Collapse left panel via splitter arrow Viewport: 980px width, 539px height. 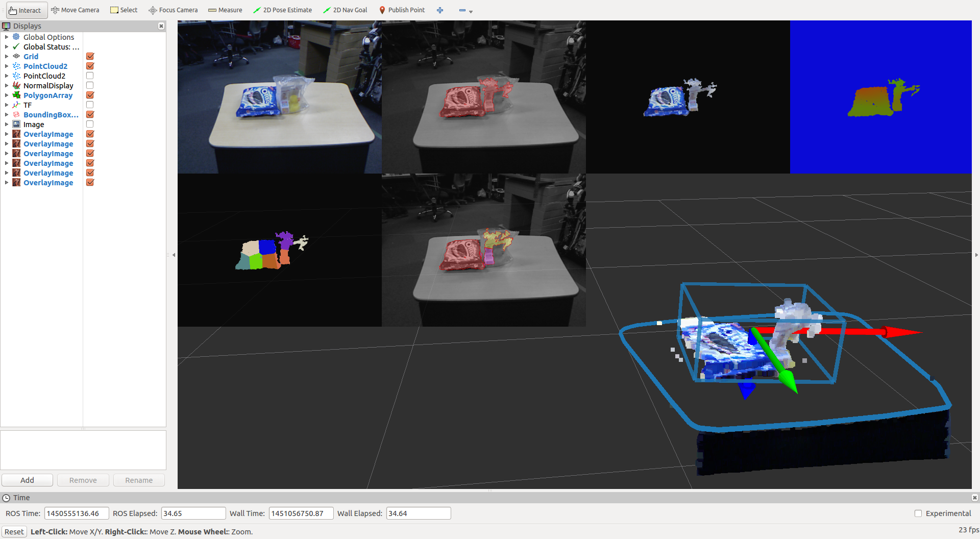point(174,255)
